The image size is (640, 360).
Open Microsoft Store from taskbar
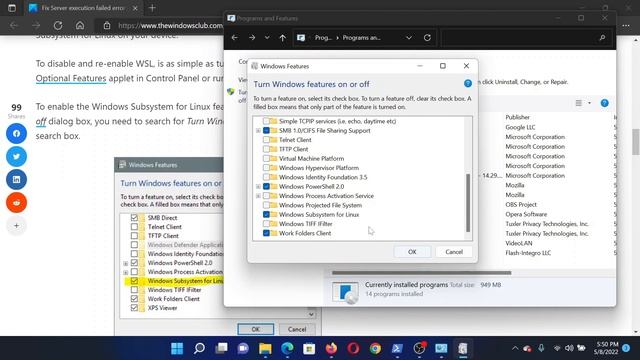309,348
